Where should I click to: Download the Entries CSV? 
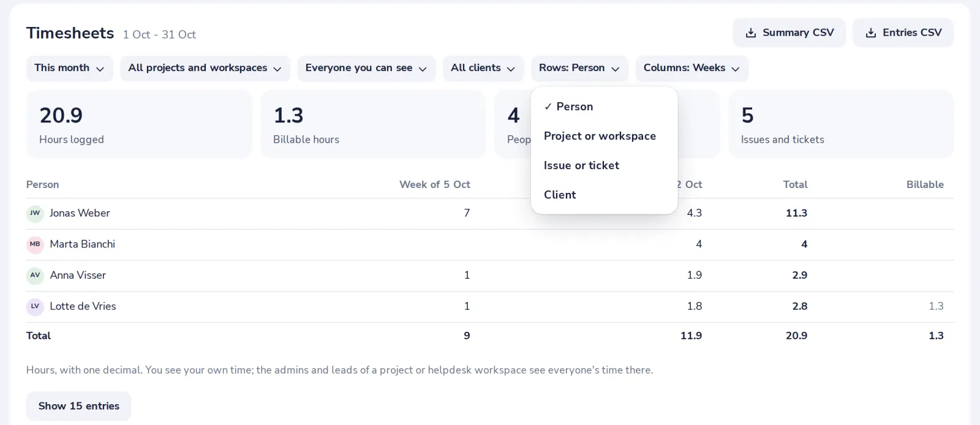903,33
